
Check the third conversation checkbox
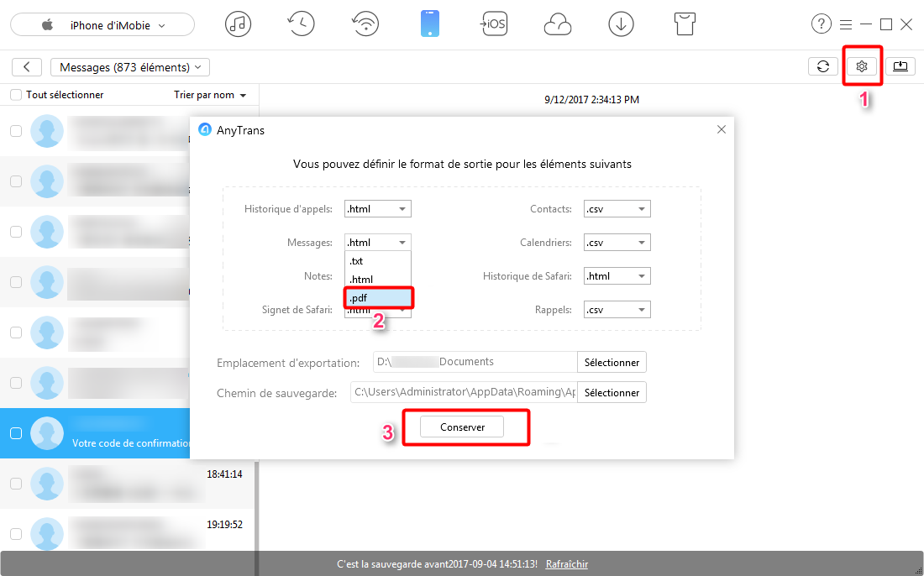pyautogui.click(x=16, y=232)
